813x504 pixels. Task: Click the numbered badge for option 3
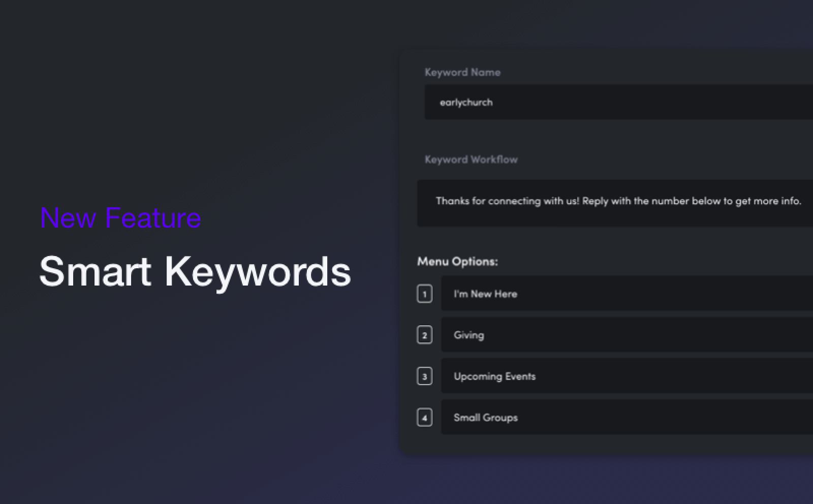(x=424, y=376)
